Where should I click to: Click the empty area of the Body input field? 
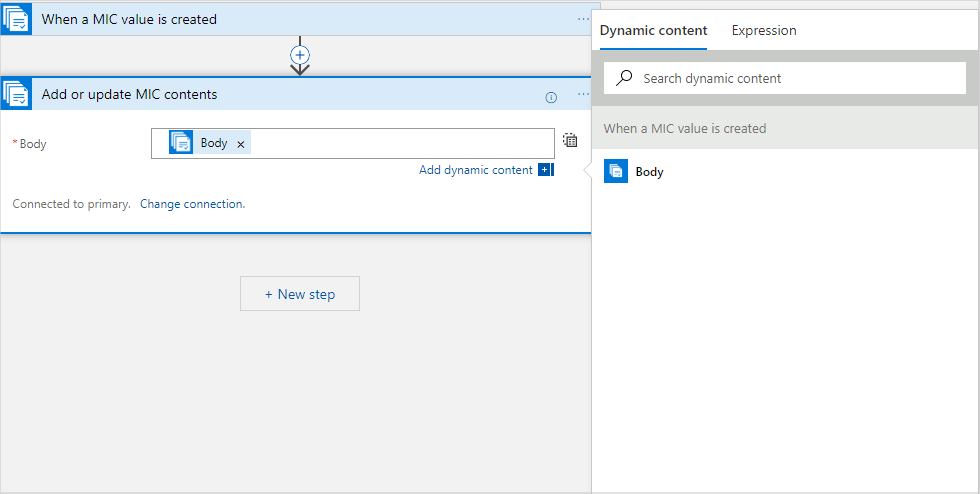pos(400,144)
